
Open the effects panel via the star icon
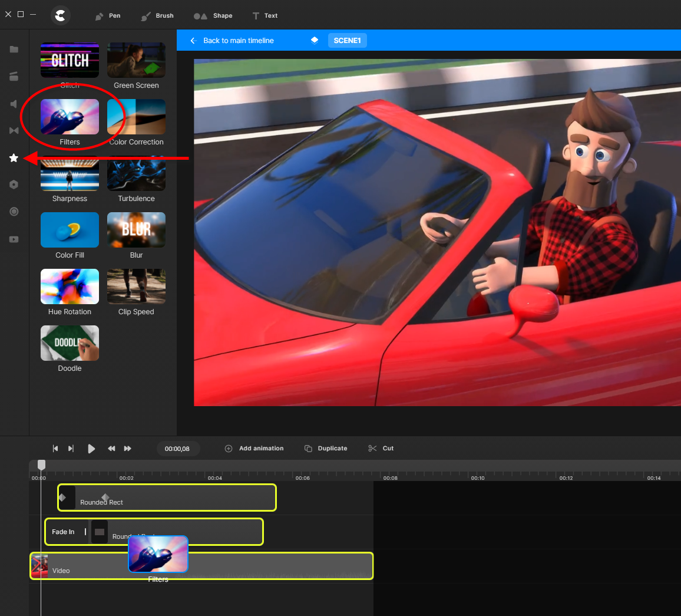14,157
